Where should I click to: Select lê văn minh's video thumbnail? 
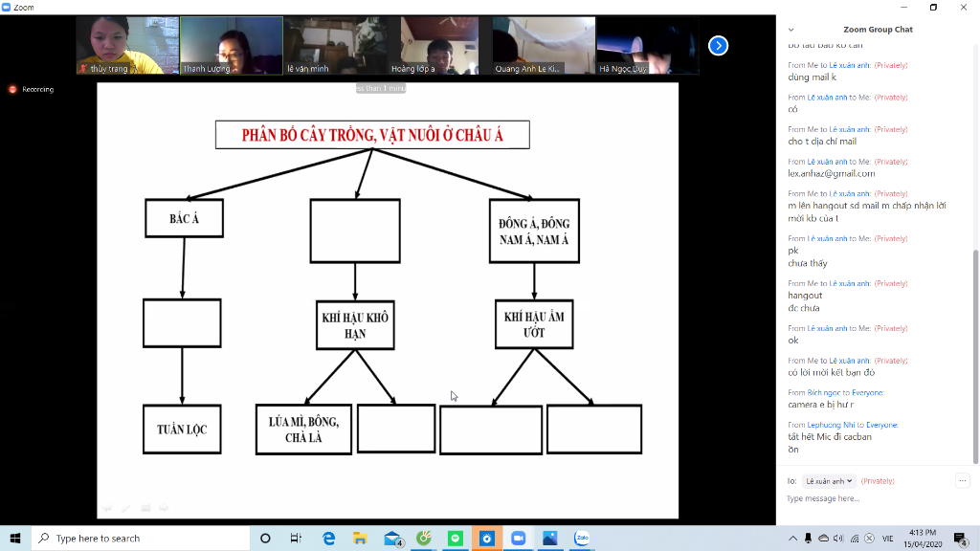point(336,46)
